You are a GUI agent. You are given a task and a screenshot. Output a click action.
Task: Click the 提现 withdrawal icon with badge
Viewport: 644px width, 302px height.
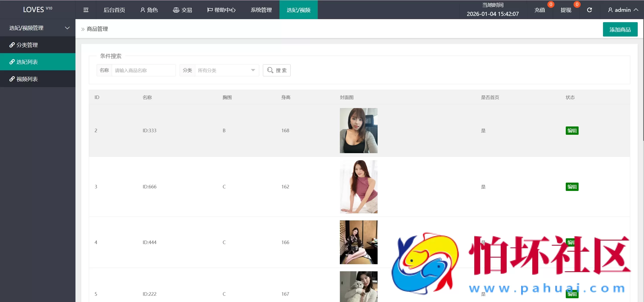(566, 10)
